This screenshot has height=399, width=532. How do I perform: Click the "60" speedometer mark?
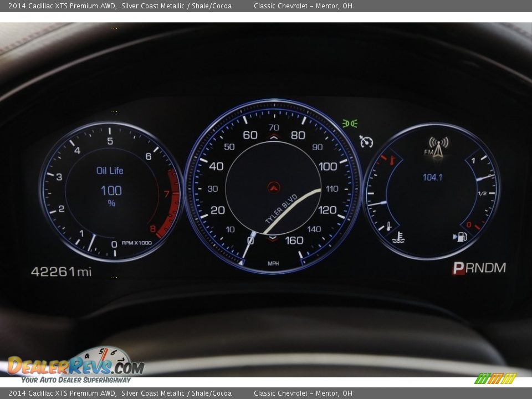tap(250, 135)
